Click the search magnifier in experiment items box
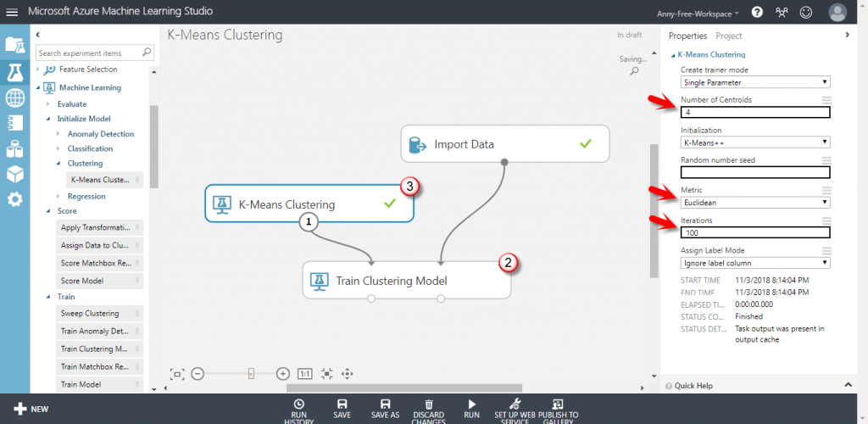Viewport: 868px width, 424px height. coord(147,53)
